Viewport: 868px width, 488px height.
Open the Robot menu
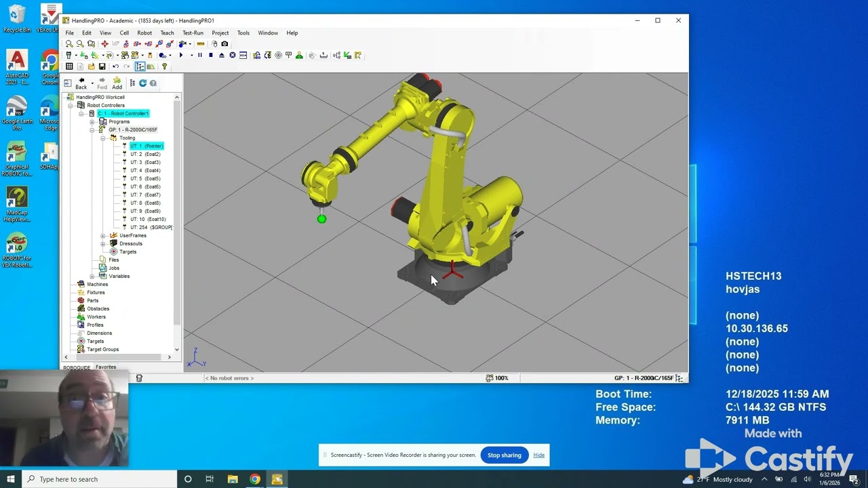pyautogui.click(x=144, y=33)
